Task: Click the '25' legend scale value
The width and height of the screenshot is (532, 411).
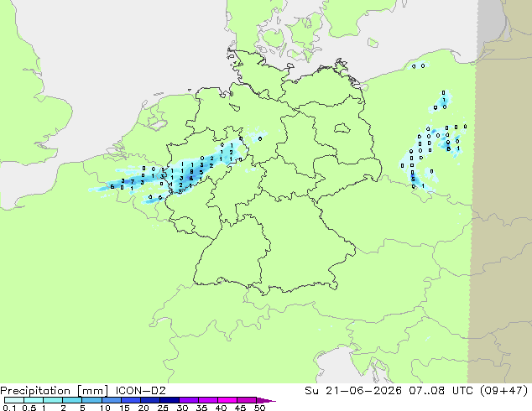Action: 163,408
